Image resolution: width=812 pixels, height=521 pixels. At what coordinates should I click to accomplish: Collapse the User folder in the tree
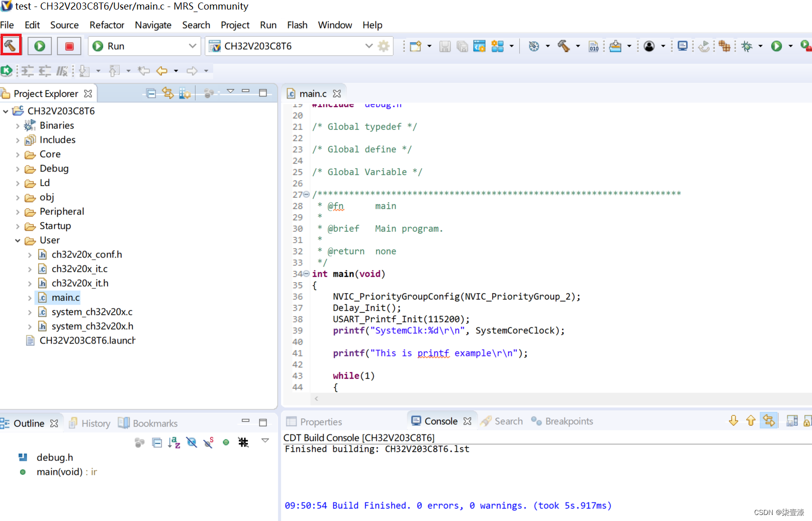tap(18, 240)
